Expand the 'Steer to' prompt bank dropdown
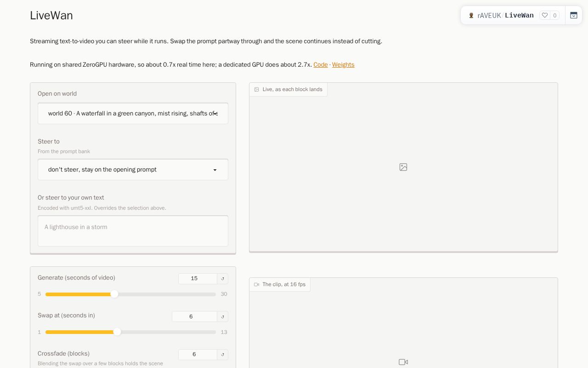This screenshot has width=588, height=368. [x=133, y=169]
